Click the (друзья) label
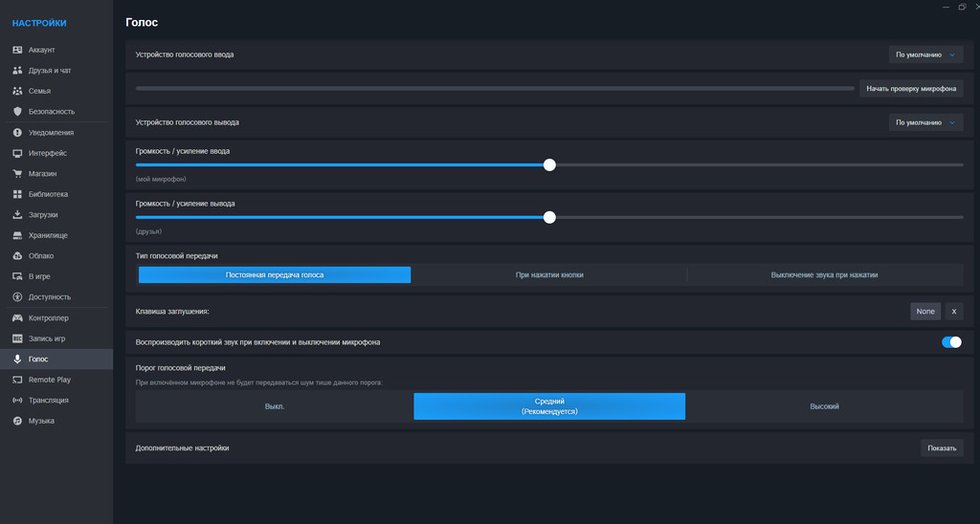Viewport: 980px width, 524px height. click(x=148, y=231)
